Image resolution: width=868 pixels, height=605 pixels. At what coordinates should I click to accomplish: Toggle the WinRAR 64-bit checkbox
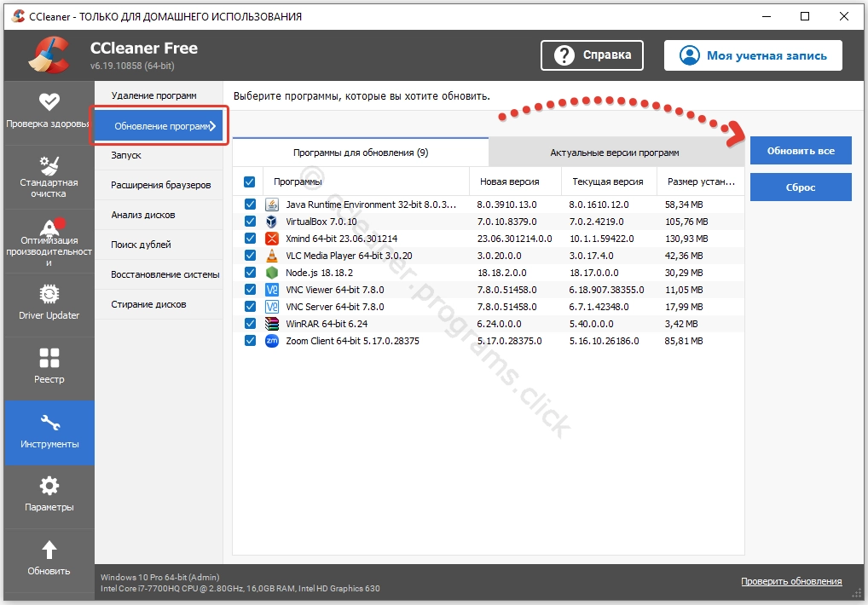pos(250,324)
